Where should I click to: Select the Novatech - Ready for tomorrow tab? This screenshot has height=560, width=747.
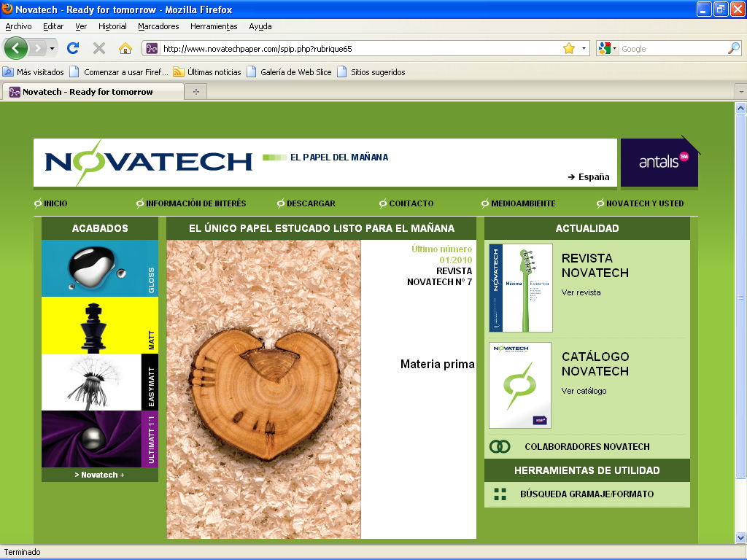coord(93,92)
